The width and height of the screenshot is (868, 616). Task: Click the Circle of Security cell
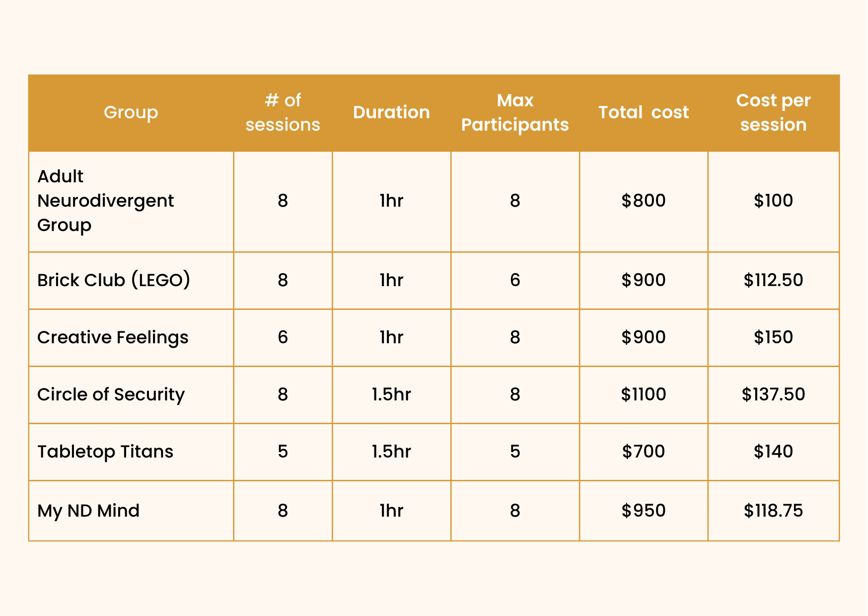[111, 394]
